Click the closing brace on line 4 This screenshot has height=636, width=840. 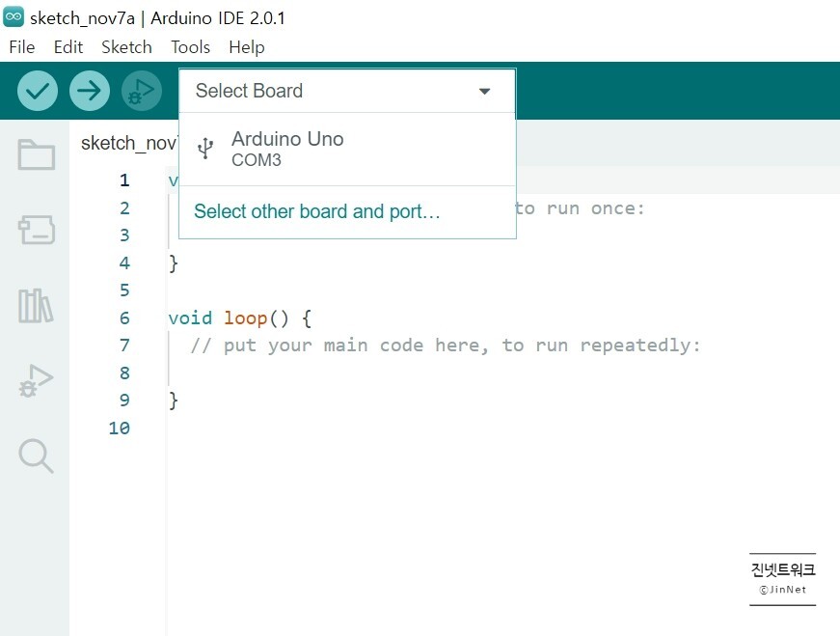click(173, 263)
